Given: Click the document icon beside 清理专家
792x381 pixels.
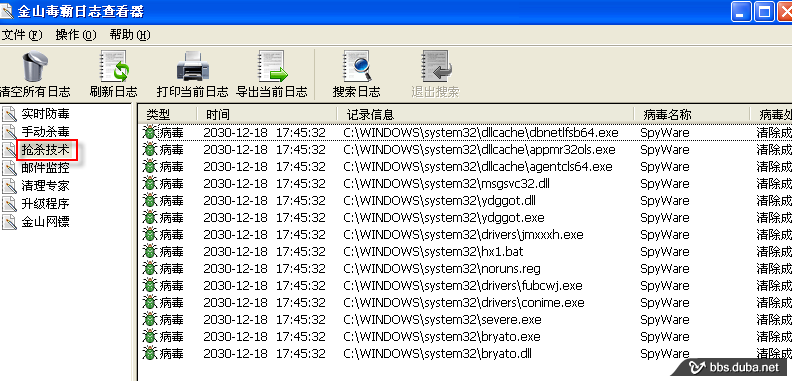Looking at the screenshot, I should [x=10, y=186].
